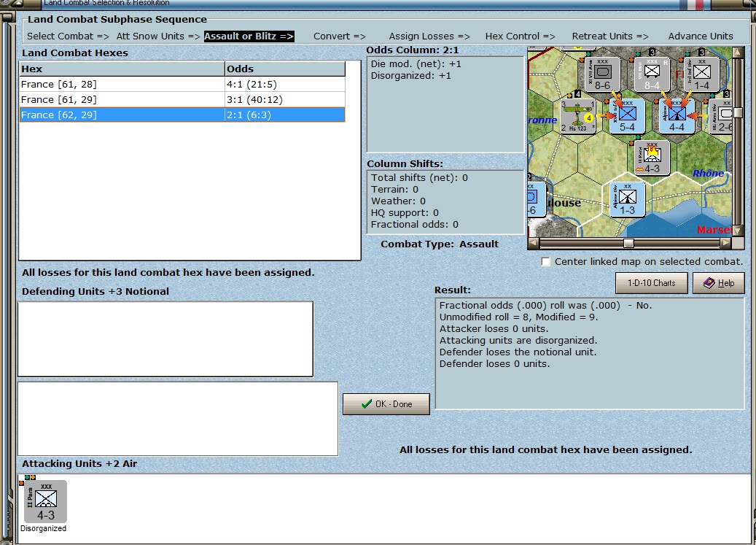Click odds cell 4:1 (21:5)
This screenshot has width=756, height=545.
pos(284,85)
